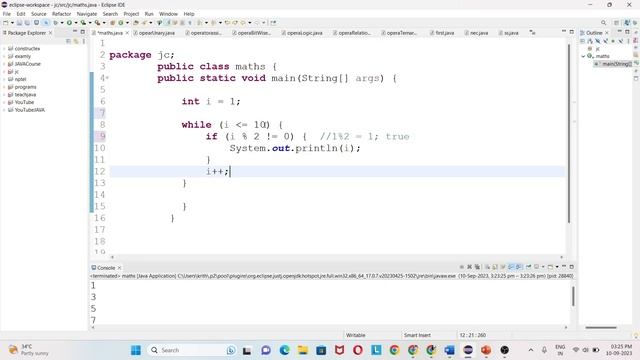
Task: Select the Java perspective icon
Action: coord(627,23)
